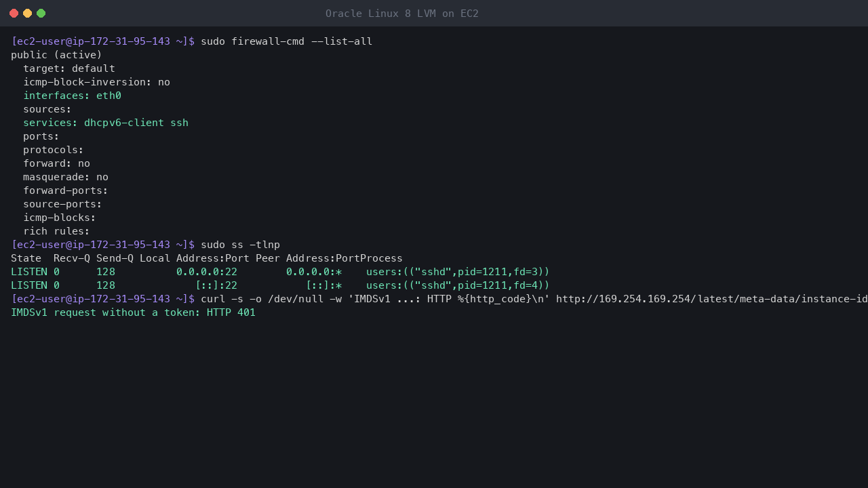This screenshot has height=488, width=868.
Task: Click the 'icmp-block-inversion: no' line
Action: [x=96, y=82]
